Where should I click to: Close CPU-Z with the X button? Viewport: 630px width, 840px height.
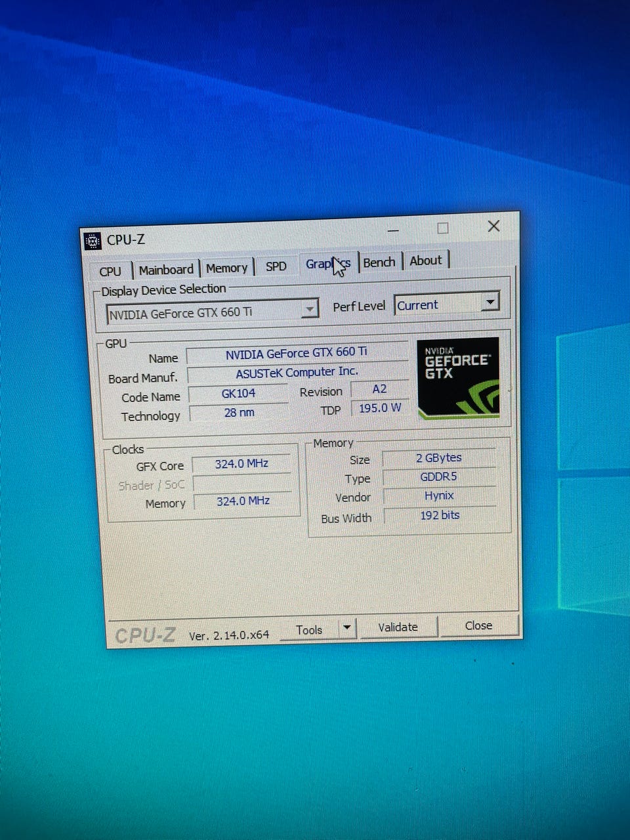click(x=494, y=226)
